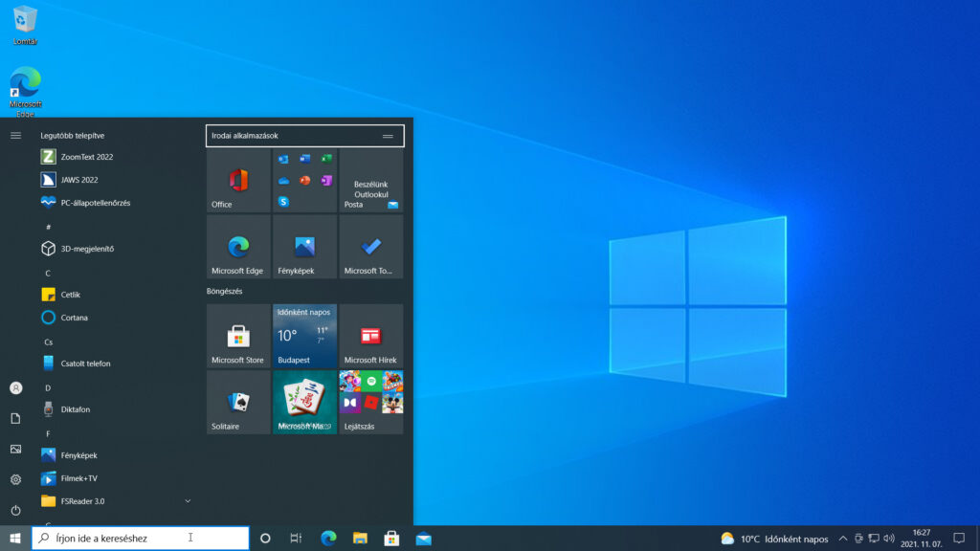The height and width of the screenshot is (551, 980).
Task: Open Mail from the taskbar
Action: pos(424,538)
